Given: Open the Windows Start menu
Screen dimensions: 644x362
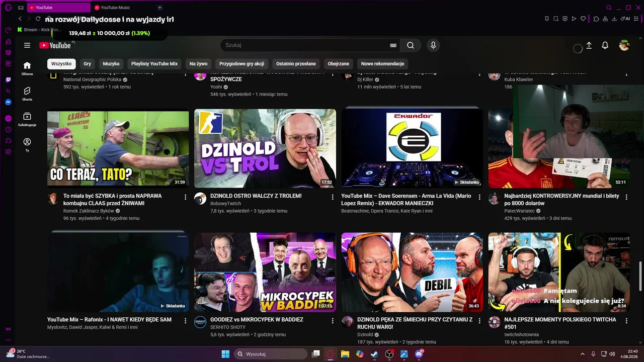Looking at the screenshot, I should pos(225,354).
